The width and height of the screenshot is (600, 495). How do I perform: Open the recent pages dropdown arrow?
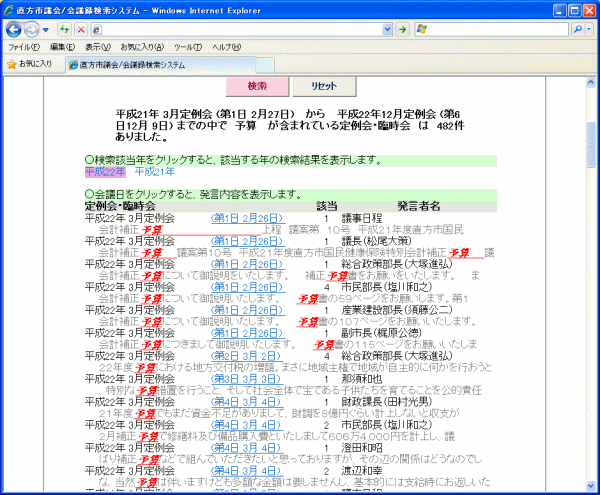(x=46, y=30)
